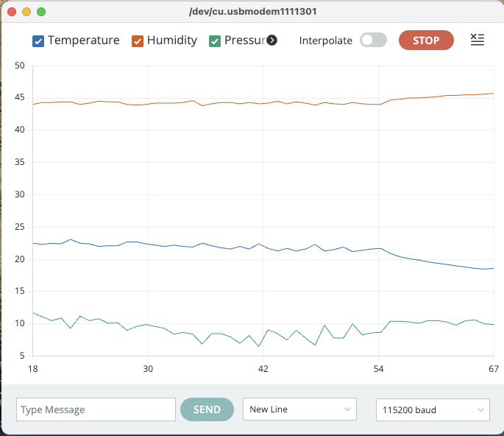Open the 115200 baud rate dropdown
The height and width of the screenshot is (436, 504).
click(433, 409)
